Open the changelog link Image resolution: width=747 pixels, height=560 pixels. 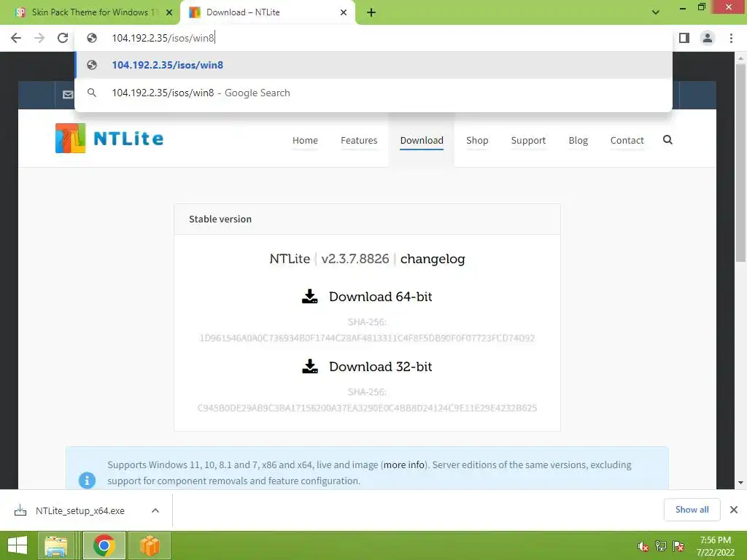(x=433, y=259)
